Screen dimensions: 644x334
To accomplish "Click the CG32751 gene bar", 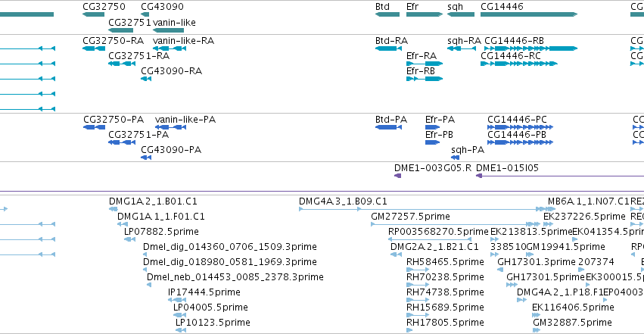I will tap(121, 30).
